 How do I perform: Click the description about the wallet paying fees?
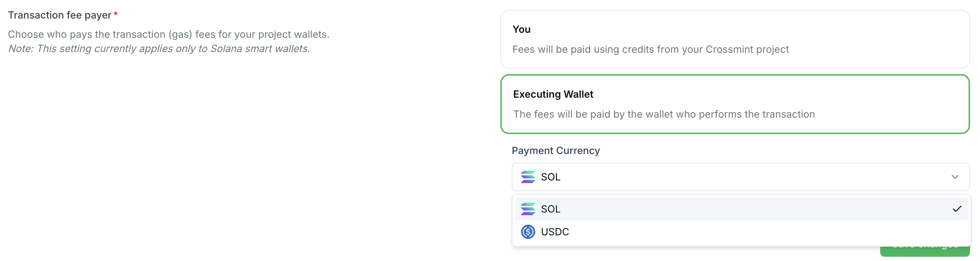coord(664,114)
